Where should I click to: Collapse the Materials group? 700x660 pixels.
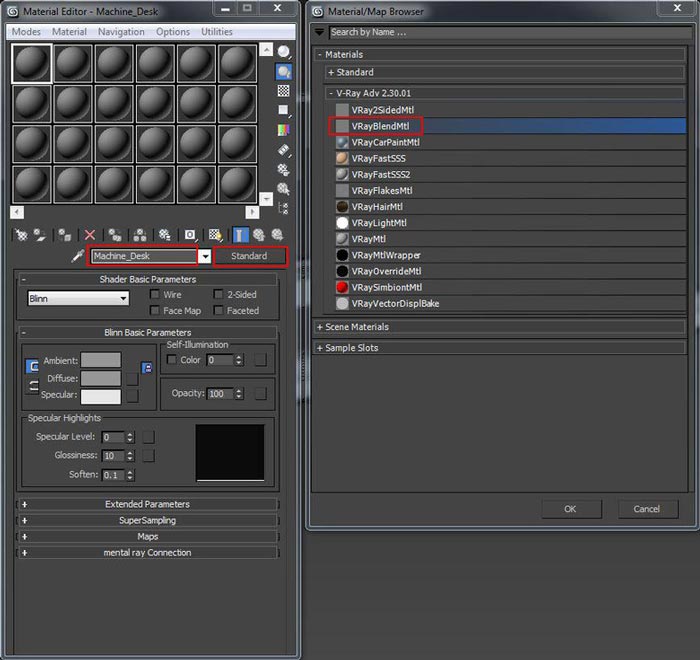320,54
